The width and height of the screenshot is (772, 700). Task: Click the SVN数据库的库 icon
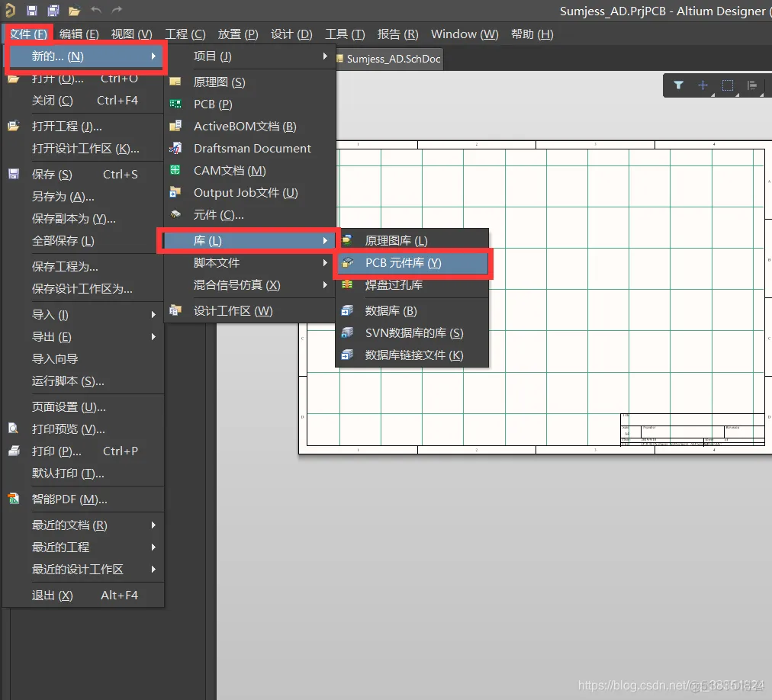tap(347, 332)
